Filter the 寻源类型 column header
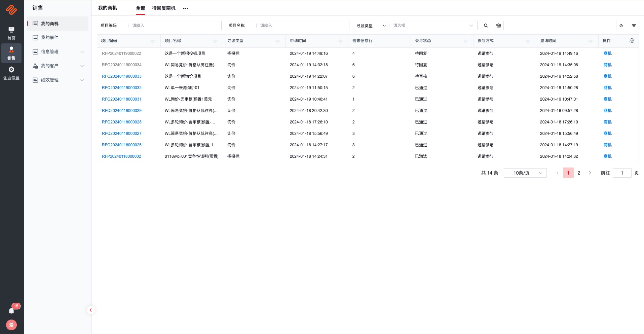644x334 pixels. 278,41
